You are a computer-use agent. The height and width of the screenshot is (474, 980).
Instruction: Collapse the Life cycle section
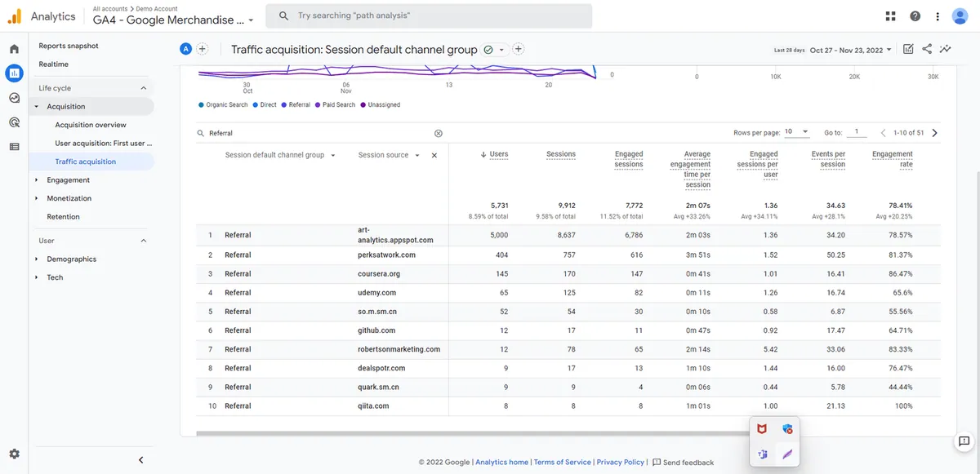[143, 88]
